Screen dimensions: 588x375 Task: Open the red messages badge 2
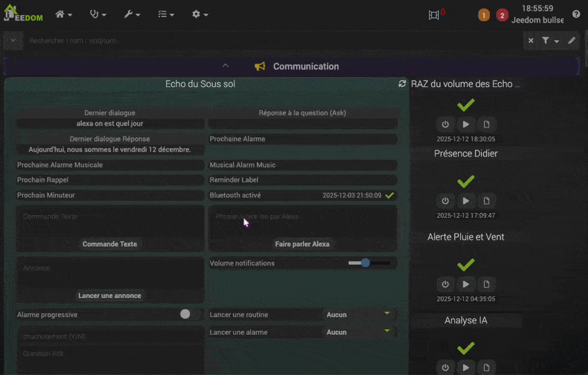click(x=502, y=15)
